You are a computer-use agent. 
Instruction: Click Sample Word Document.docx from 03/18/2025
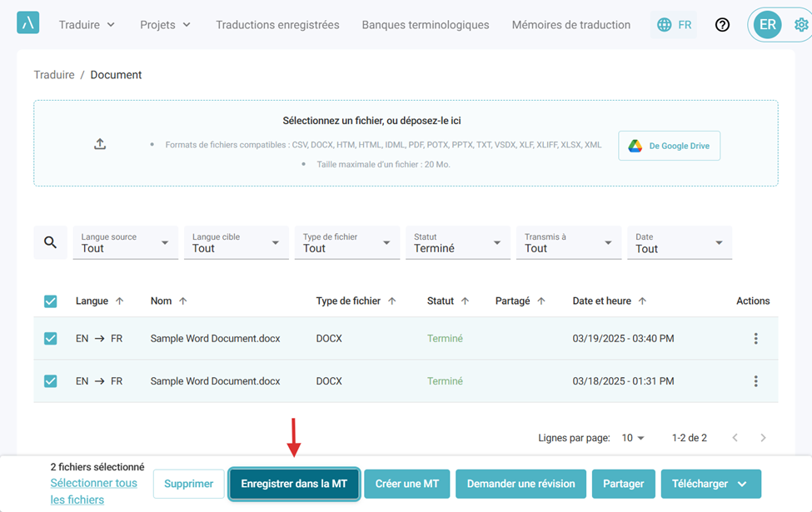(x=216, y=381)
